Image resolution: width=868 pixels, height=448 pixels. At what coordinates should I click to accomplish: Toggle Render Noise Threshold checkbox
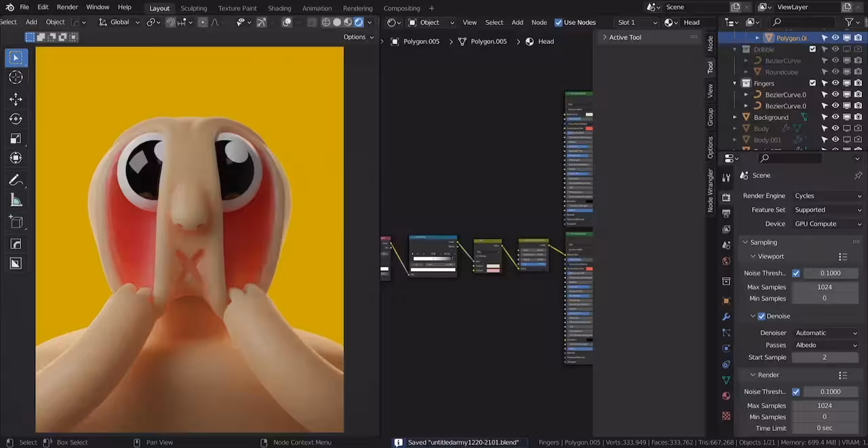[795, 392]
